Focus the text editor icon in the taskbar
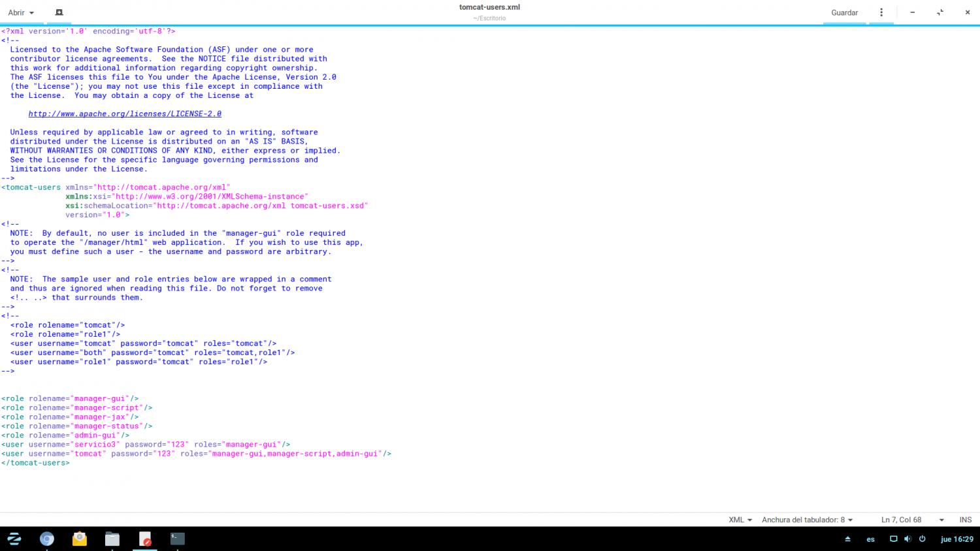Image resolution: width=980 pixels, height=551 pixels. [x=145, y=539]
